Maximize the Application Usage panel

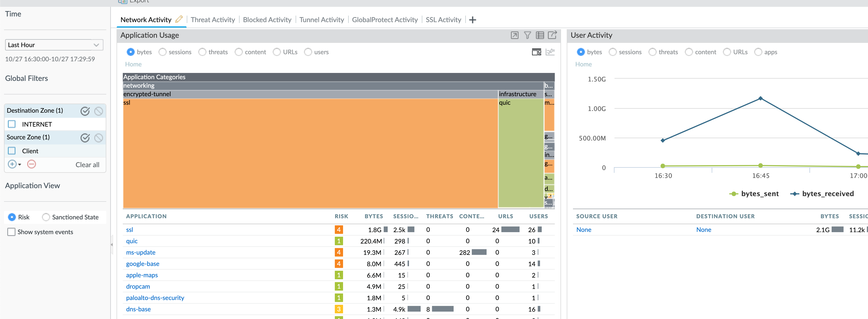pos(514,35)
